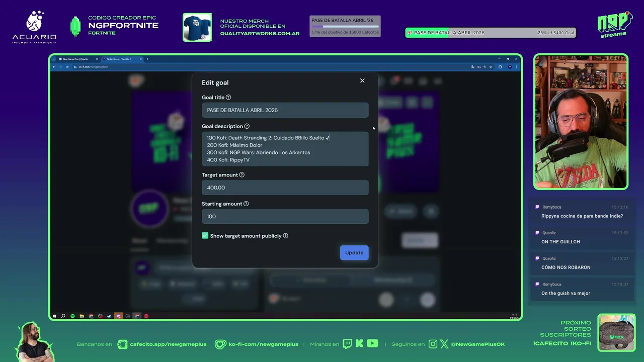Open Starting amount help question mark icon

pyautogui.click(x=246, y=204)
